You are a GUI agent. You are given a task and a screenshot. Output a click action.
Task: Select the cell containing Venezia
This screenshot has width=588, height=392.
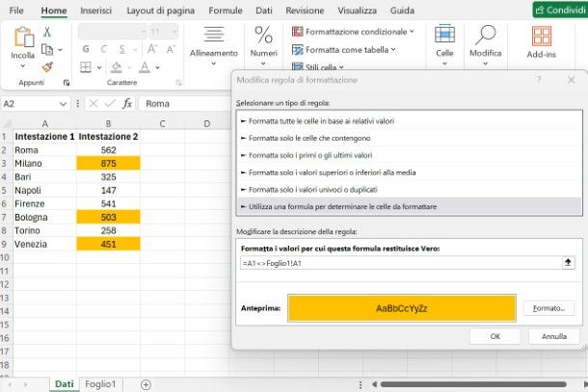tap(44, 245)
